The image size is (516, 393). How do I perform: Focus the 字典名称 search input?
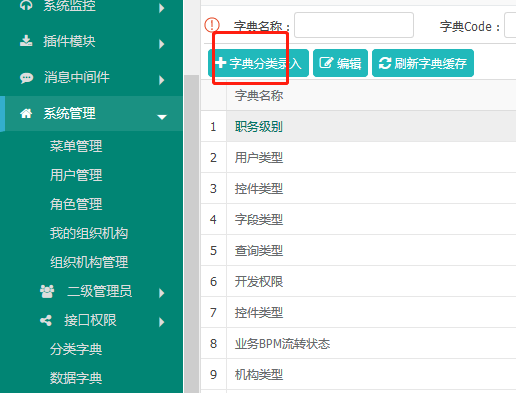[354, 25]
